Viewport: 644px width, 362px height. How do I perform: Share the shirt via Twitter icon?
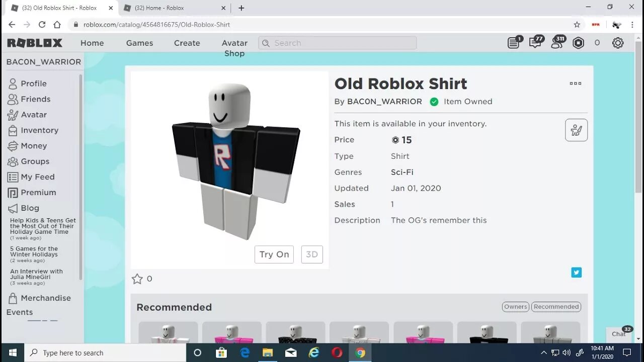pyautogui.click(x=577, y=273)
